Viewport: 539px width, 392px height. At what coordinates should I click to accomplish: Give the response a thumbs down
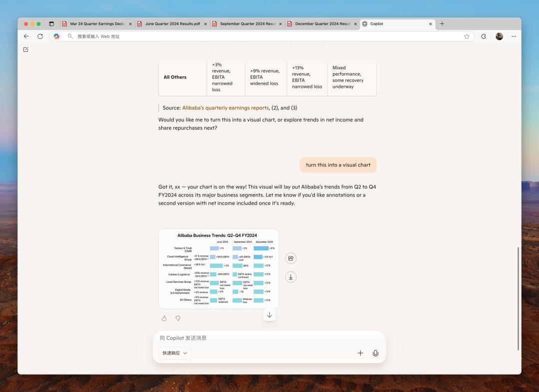coord(178,319)
